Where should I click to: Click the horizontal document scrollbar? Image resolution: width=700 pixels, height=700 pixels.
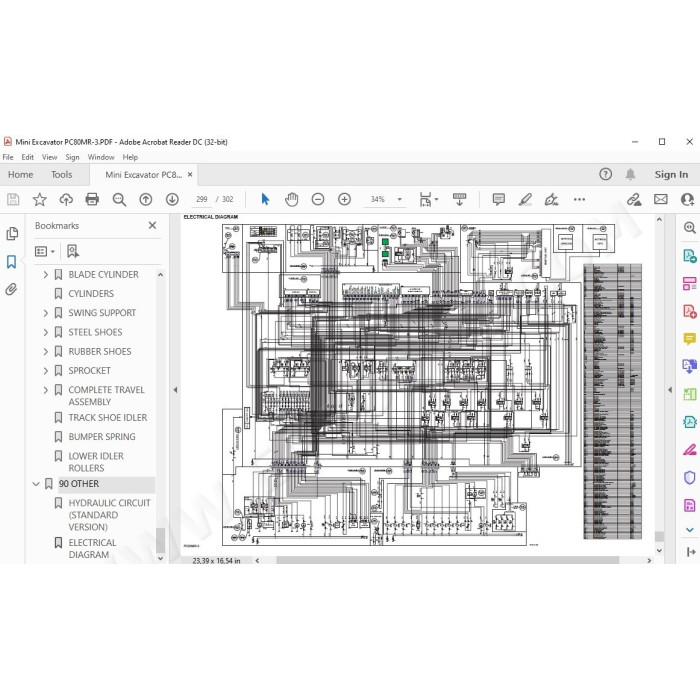click(x=447, y=560)
